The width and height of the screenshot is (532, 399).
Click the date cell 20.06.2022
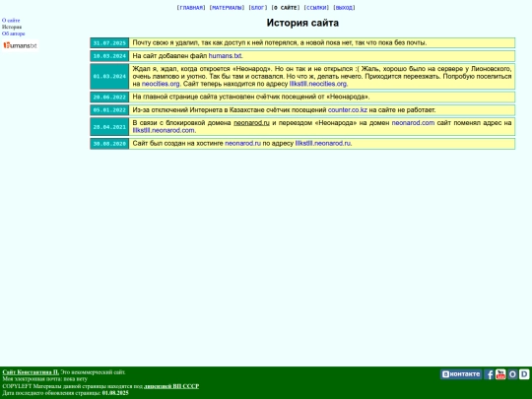tap(109, 97)
